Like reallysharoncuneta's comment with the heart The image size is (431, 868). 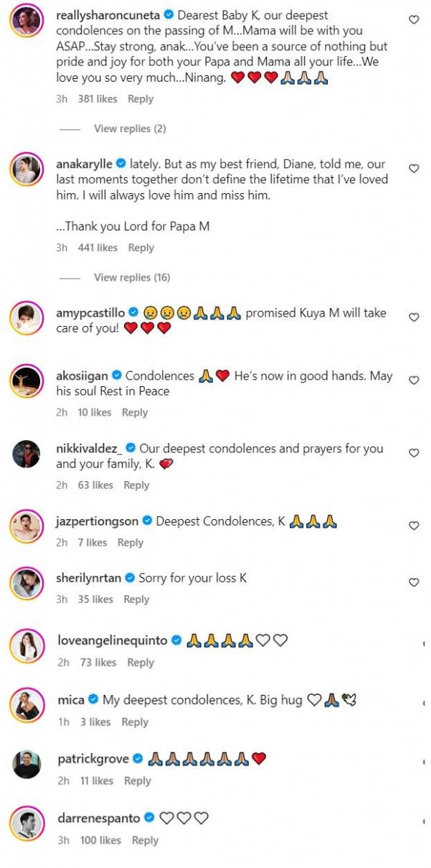413,20
